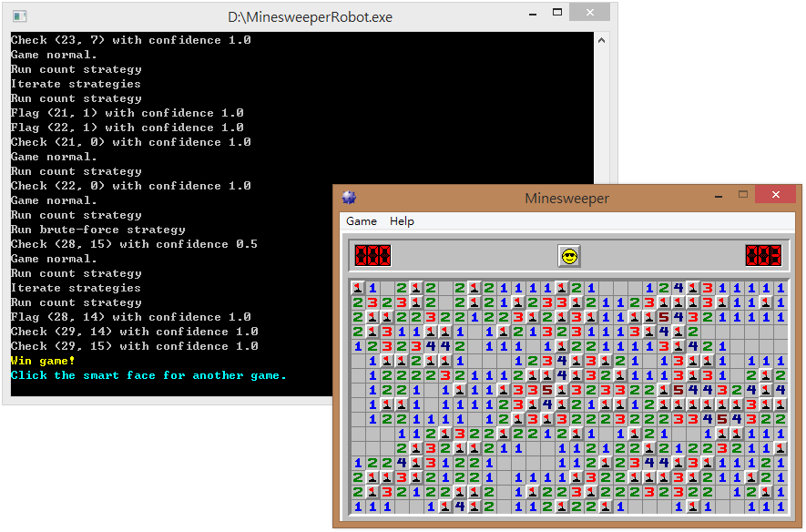
Task: Click the number 4 cell in the top grid row
Action: coord(678,288)
